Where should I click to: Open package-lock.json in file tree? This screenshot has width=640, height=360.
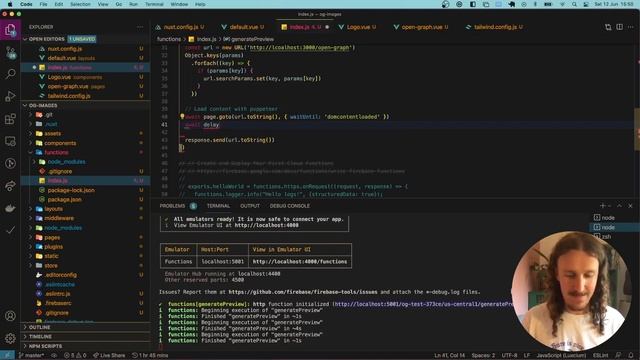(85, 190)
